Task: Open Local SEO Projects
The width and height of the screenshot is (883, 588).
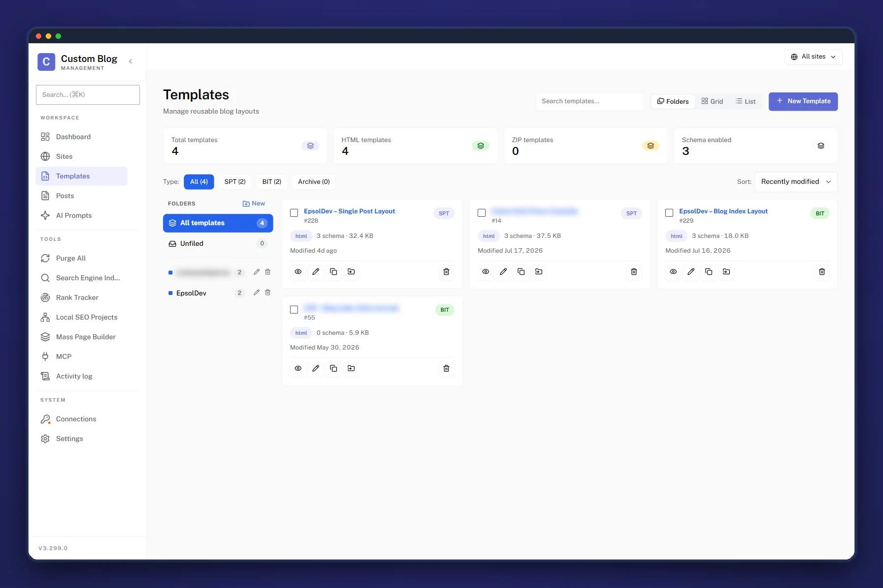Action: (x=82, y=317)
